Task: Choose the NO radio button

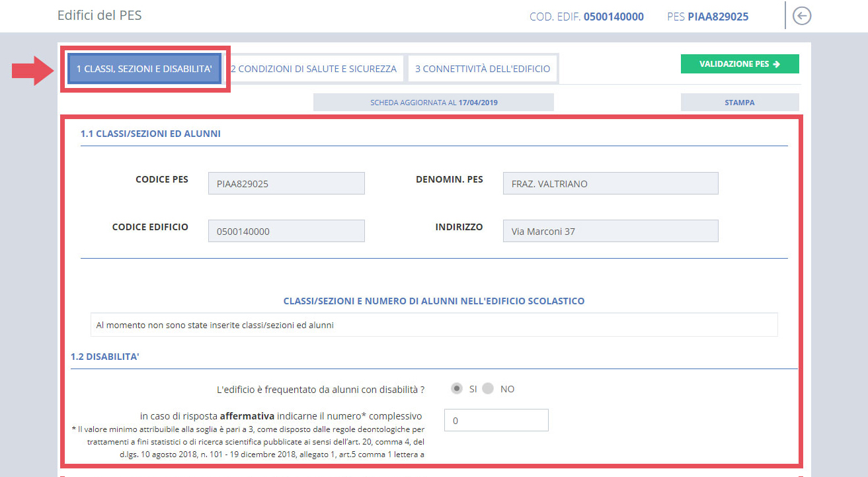Action: [488, 389]
